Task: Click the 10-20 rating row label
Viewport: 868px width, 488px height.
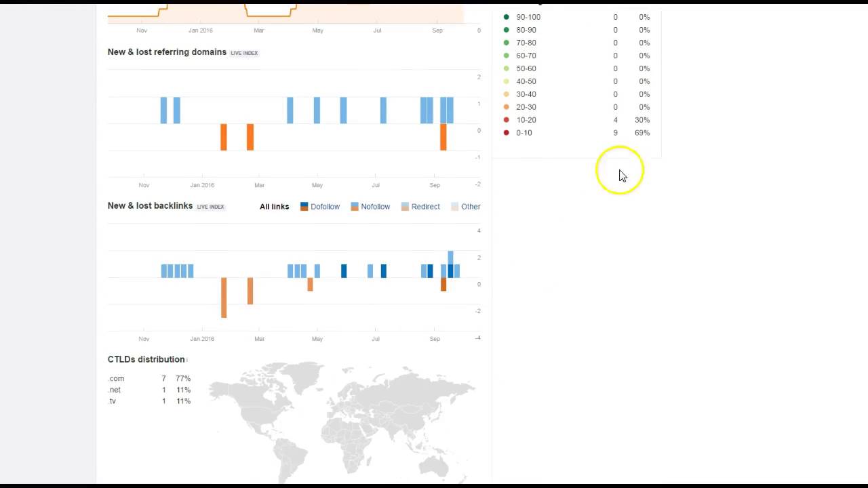Action: click(x=526, y=120)
